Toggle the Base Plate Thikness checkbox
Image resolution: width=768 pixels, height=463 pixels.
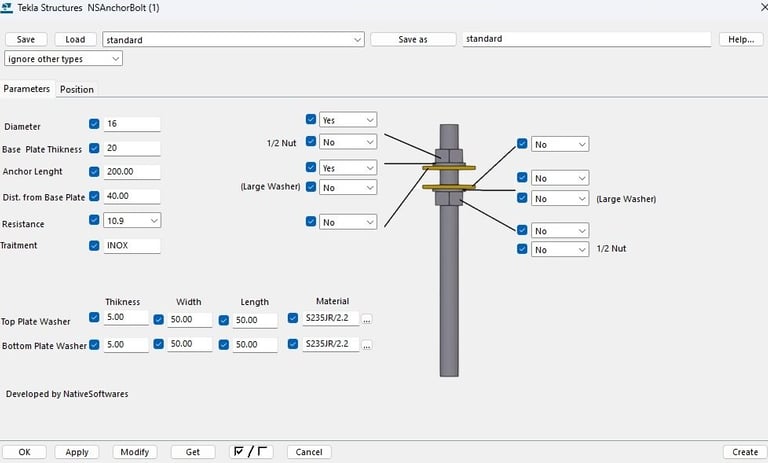pos(94,148)
